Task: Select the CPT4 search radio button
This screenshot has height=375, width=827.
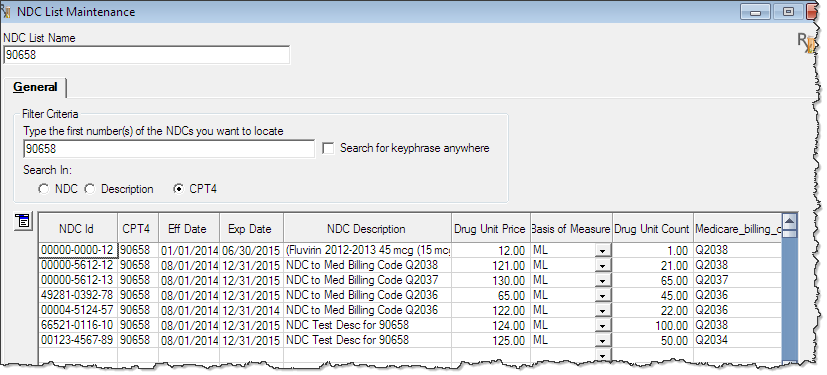Action: 179,189
